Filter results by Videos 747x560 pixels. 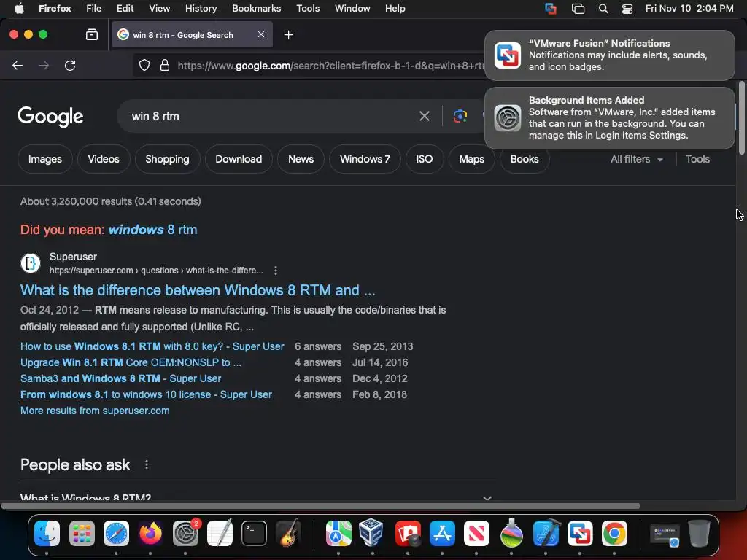(104, 159)
